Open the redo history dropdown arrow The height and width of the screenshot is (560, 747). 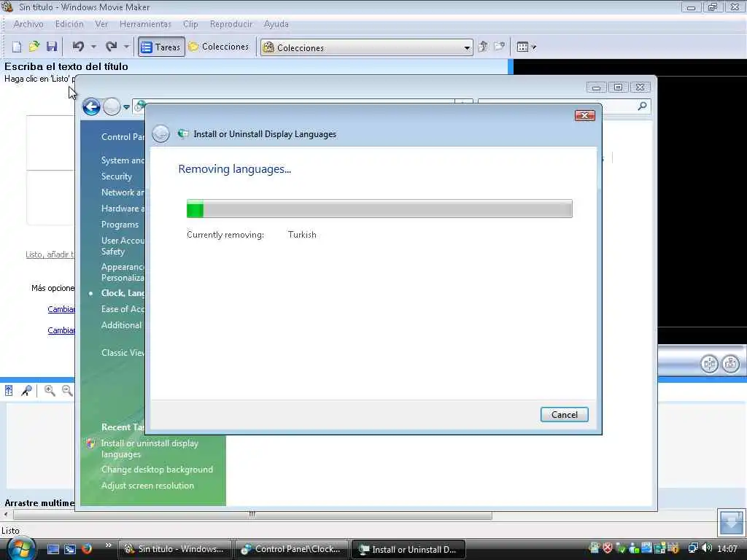[x=126, y=47]
